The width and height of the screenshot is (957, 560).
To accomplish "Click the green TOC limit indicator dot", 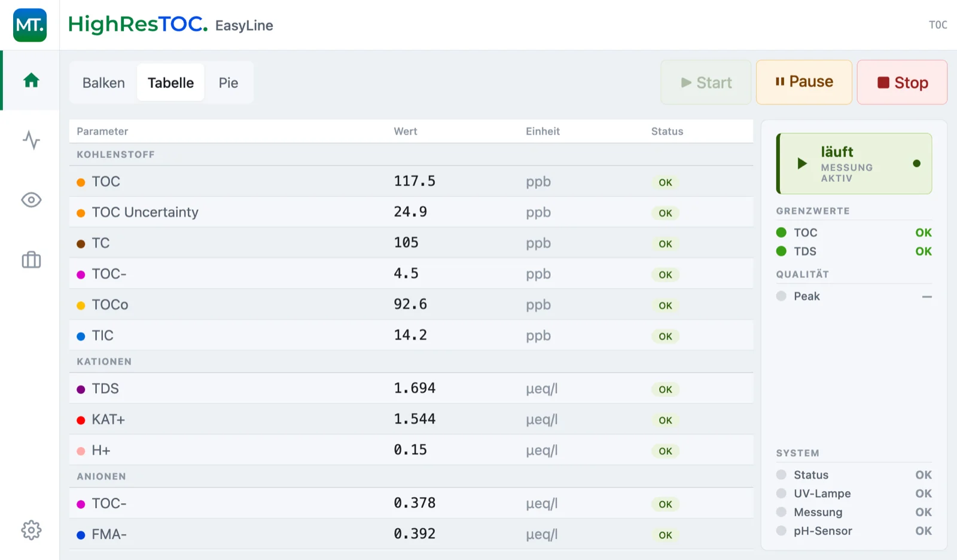I will pos(781,232).
